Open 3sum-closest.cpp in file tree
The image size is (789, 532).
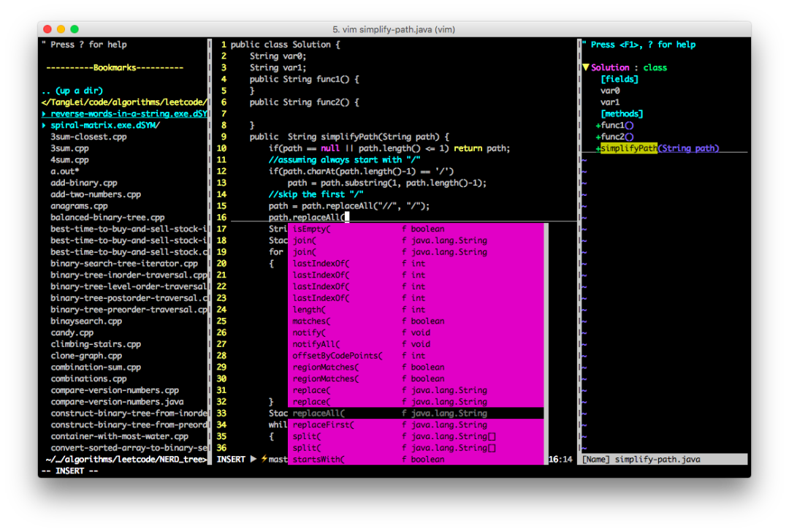click(88, 137)
